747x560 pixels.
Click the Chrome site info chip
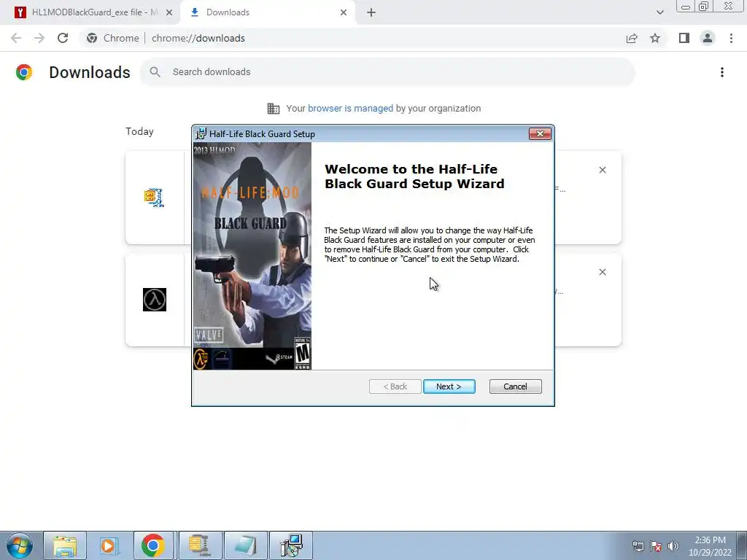[113, 38]
